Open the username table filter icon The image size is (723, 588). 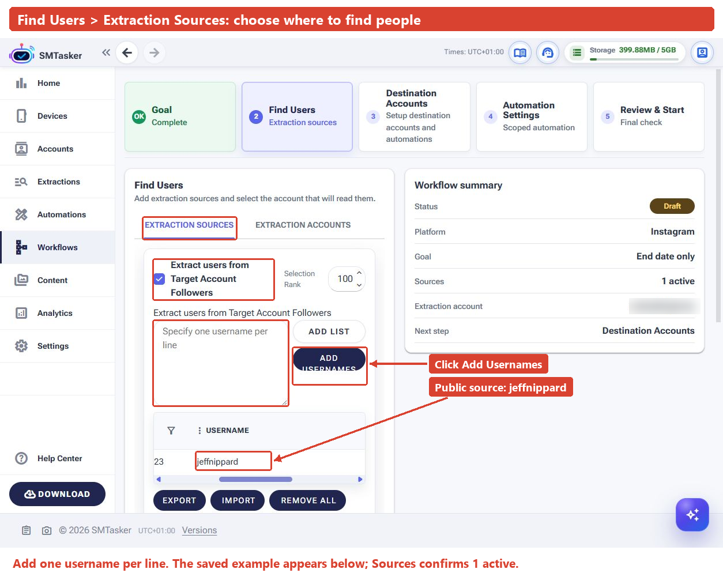[x=171, y=431]
